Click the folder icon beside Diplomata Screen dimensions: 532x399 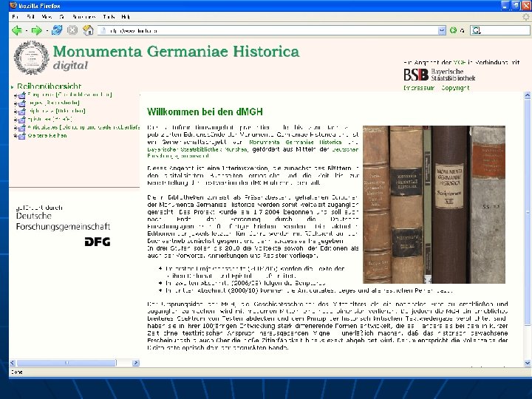tap(22, 112)
